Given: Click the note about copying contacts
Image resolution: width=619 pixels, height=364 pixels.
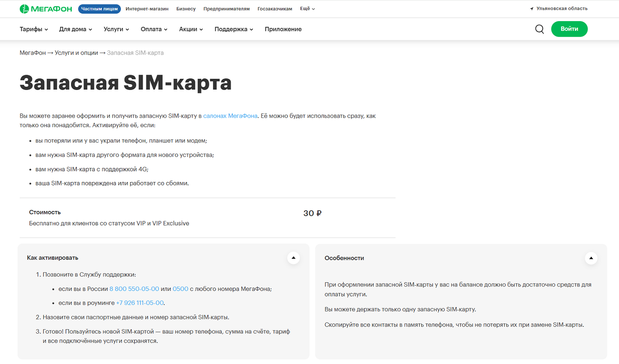Looking at the screenshot, I should point(454,325).
